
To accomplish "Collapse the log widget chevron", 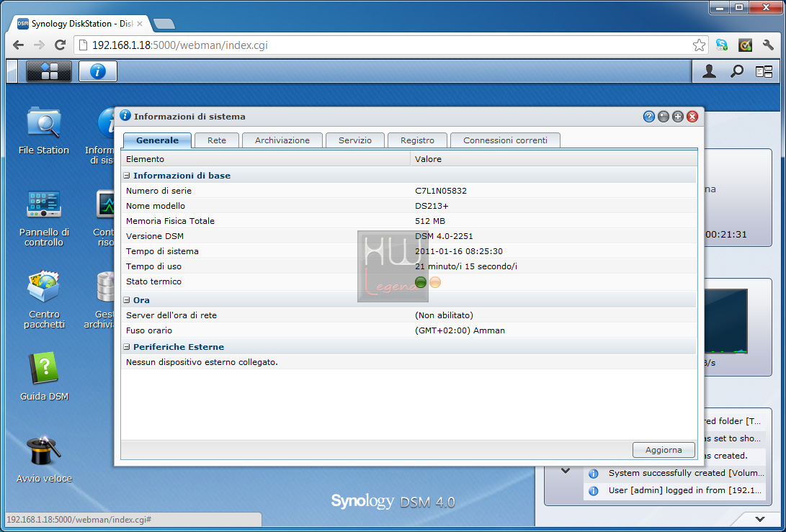I will 566,471.
